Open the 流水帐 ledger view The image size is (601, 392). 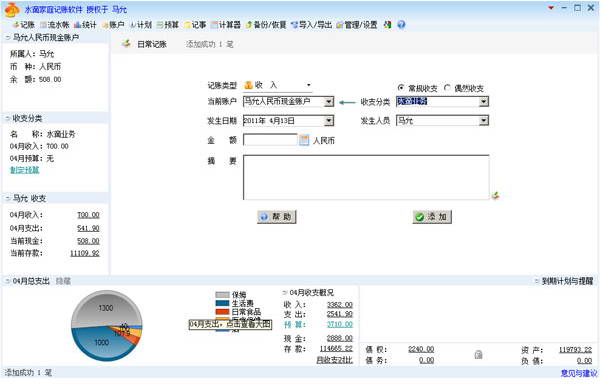54,25
